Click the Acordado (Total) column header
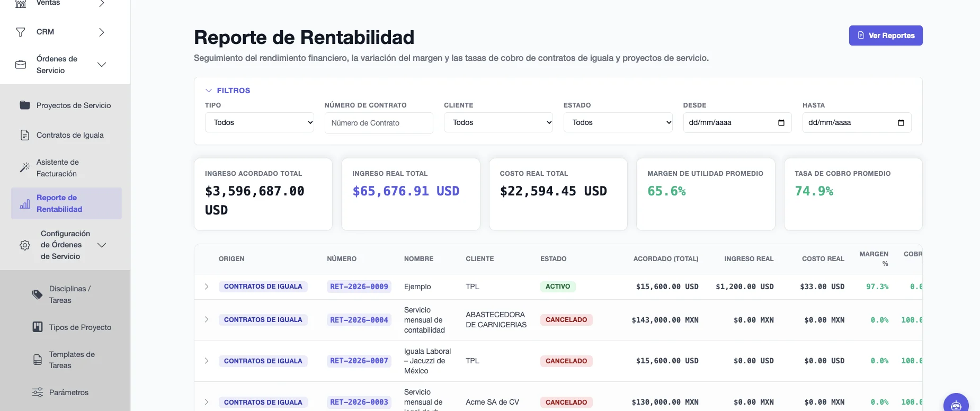 pos(666,259)
